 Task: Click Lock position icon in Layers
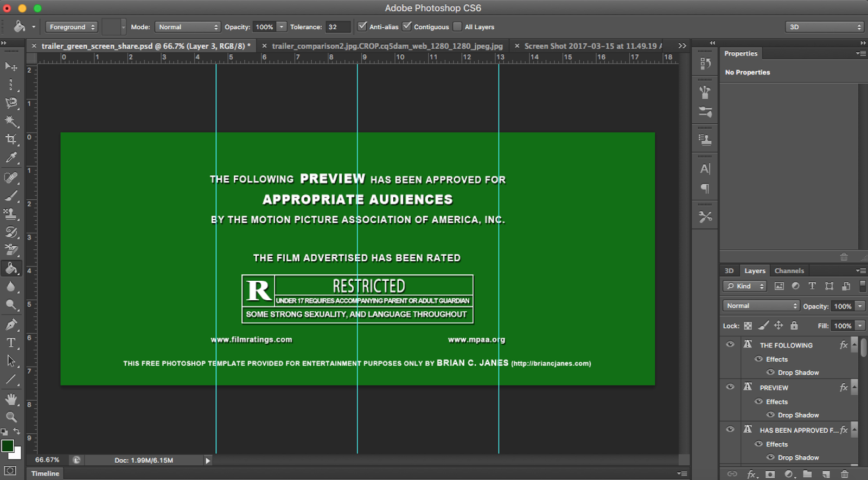click(x=778, y=325)
